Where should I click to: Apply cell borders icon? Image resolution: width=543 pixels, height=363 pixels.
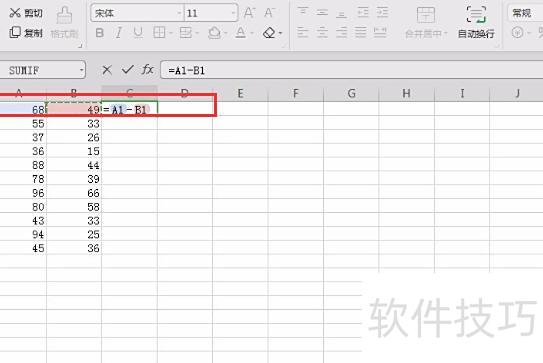pos(159,33)
